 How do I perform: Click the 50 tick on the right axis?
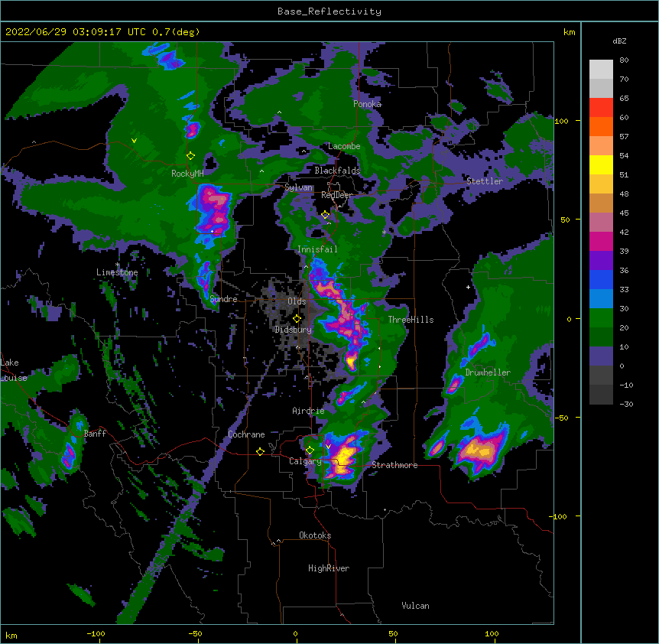565,220
